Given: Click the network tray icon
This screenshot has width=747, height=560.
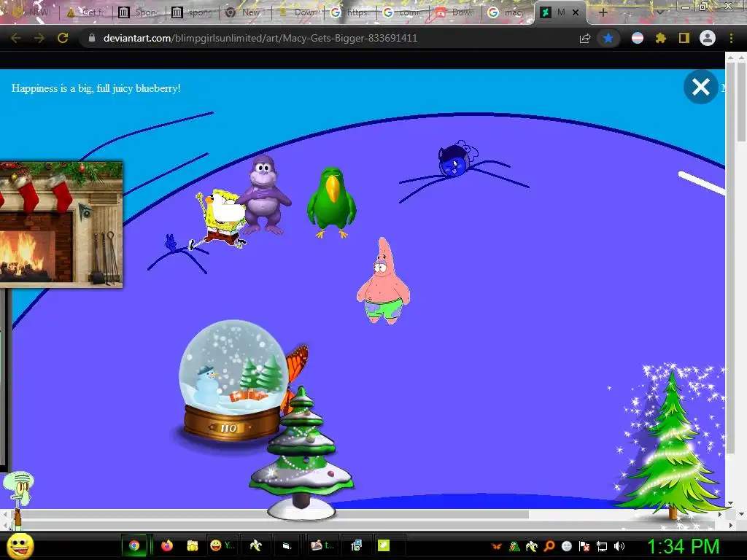Looking at the screenshot, I should pyautogui.click(x=602, y=547).
